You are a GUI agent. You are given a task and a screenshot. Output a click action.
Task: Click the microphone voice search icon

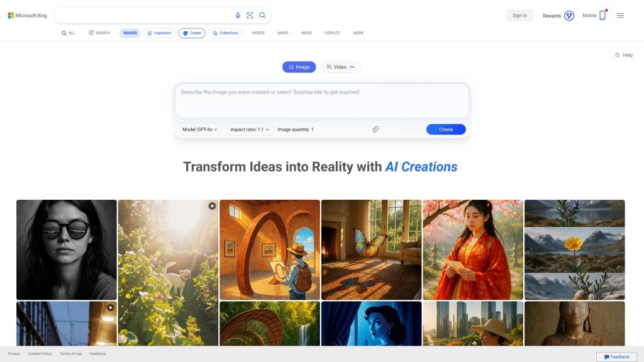(x=238, y=16)
